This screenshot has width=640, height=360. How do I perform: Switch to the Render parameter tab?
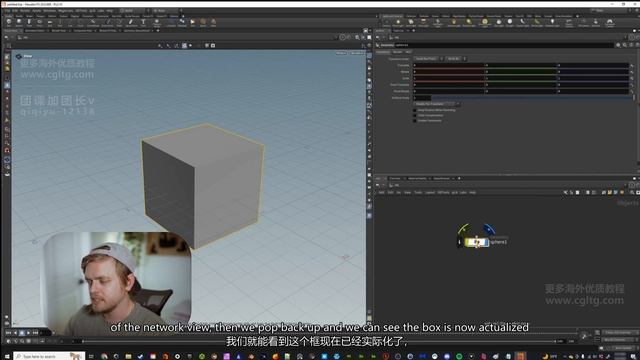pyautogui.click(x=397, y=52)
